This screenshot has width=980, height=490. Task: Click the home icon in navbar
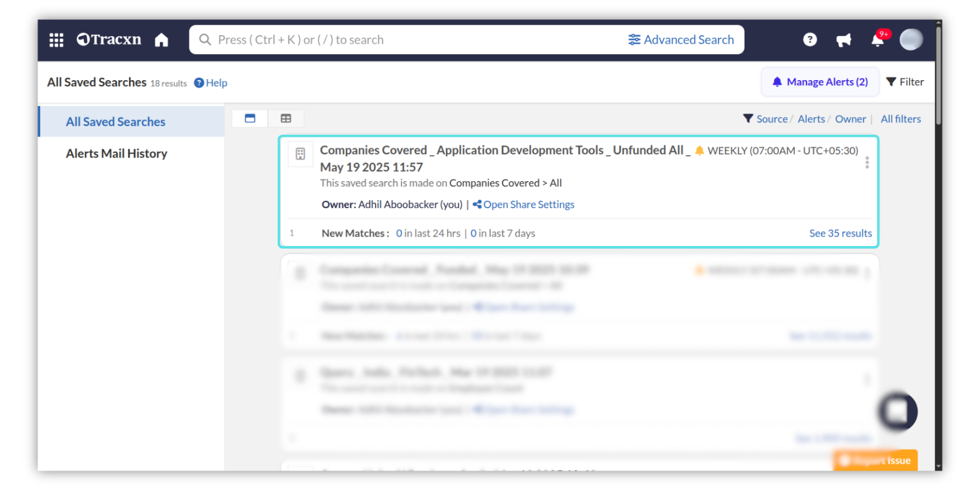coord(161,40)
